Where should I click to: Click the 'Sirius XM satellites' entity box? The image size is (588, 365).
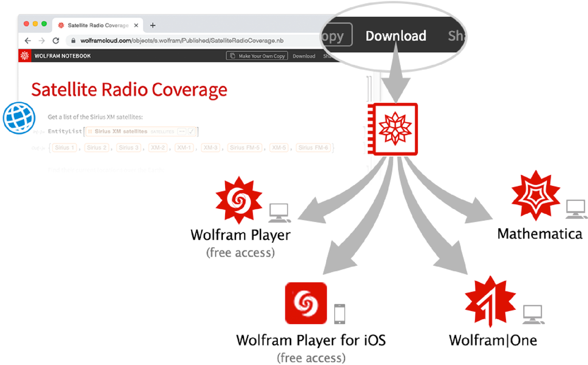click(x=141, y=131)
